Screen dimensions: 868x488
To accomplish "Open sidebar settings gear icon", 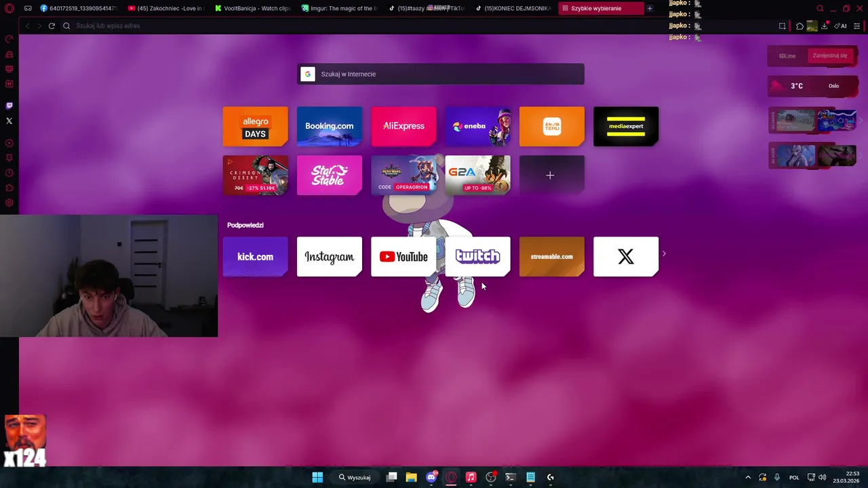I will (x=9, y=203).
